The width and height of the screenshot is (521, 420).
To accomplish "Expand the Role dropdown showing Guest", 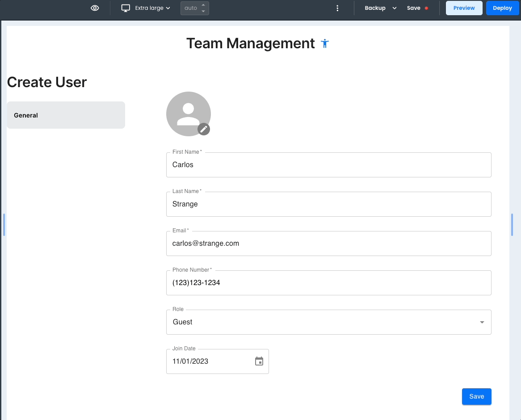I will (x=328, y=322).
